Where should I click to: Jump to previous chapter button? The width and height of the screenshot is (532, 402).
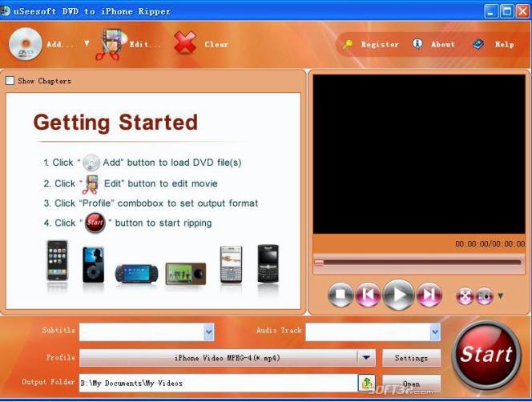[x=368, y=295]
